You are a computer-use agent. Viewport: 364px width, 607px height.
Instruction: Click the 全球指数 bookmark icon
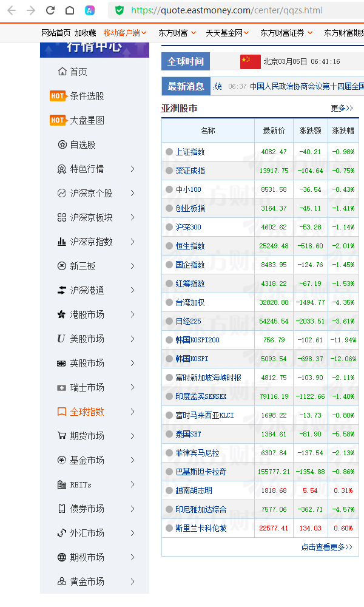tap(62, 412)
